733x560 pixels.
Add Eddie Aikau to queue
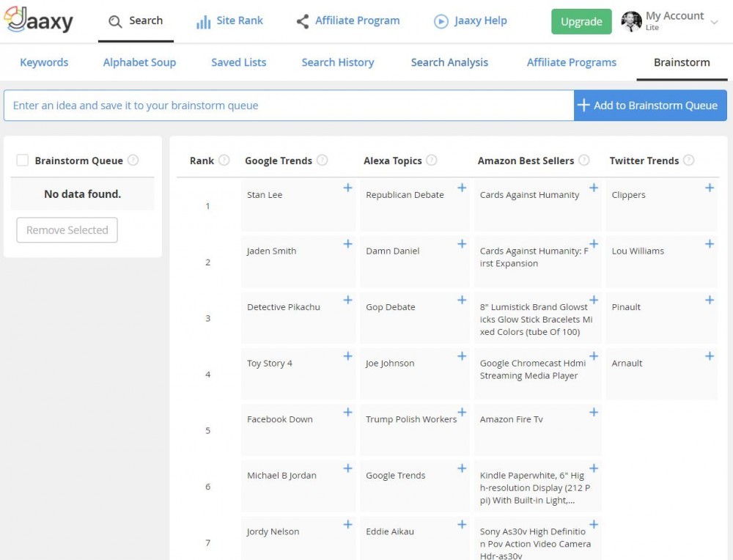point(462,525)
